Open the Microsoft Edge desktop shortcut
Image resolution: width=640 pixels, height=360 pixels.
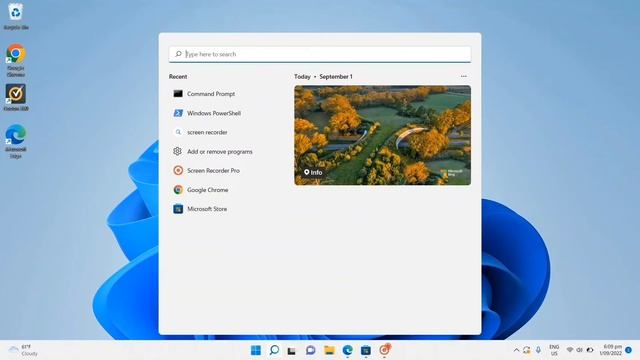coord(16,141)
